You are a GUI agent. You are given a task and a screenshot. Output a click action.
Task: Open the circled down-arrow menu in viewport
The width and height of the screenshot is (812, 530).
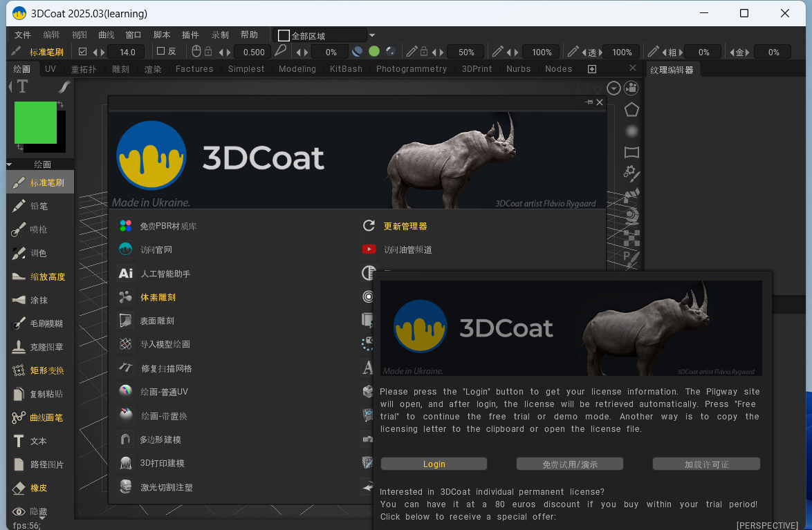(613, 88)
